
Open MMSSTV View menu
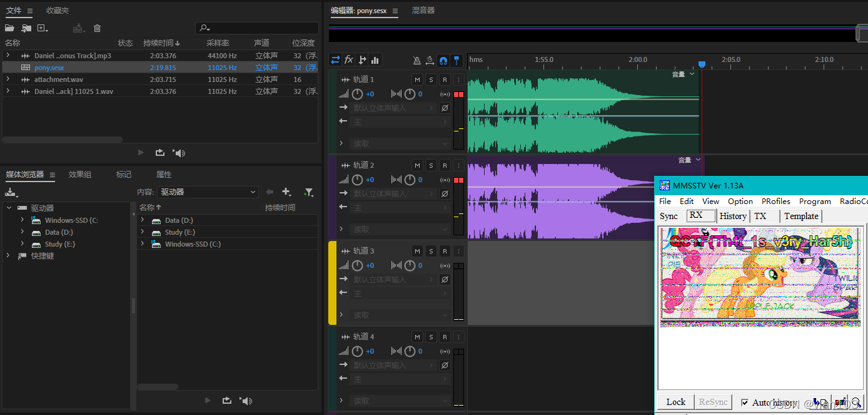click(710, 202)
